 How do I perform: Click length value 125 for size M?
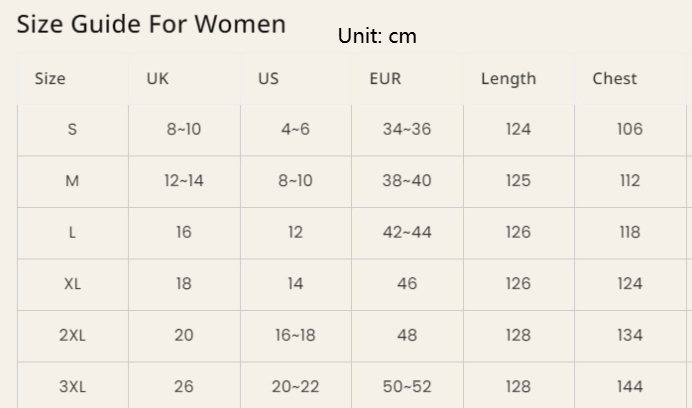(518, 181)
